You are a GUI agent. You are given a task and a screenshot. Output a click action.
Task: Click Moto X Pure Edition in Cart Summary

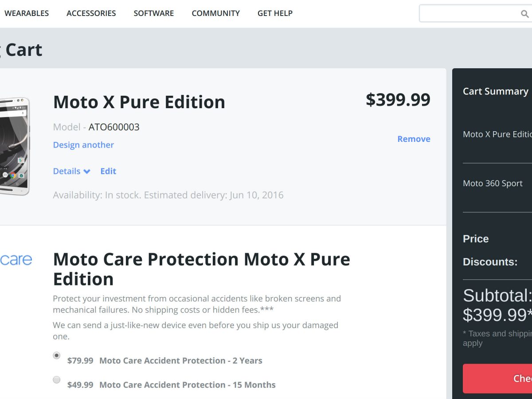pos(497,134)
